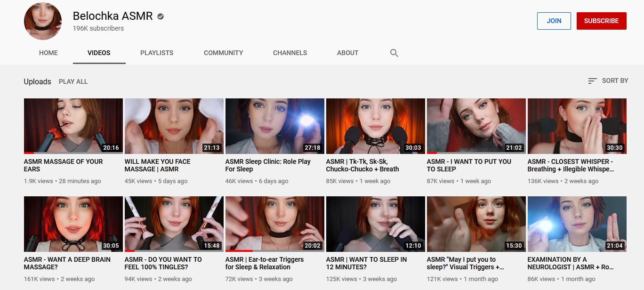The height and width of the screenshot is (290, 644).
Task: Click PLAY ALL next to Uploads
Action: click(73, 81)
